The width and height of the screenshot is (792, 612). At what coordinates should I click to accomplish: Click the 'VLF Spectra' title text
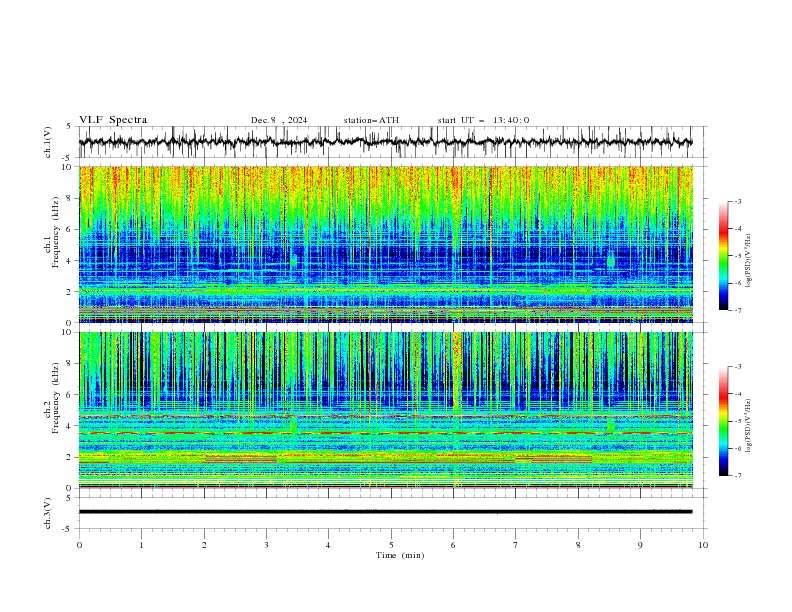point(113,120)
